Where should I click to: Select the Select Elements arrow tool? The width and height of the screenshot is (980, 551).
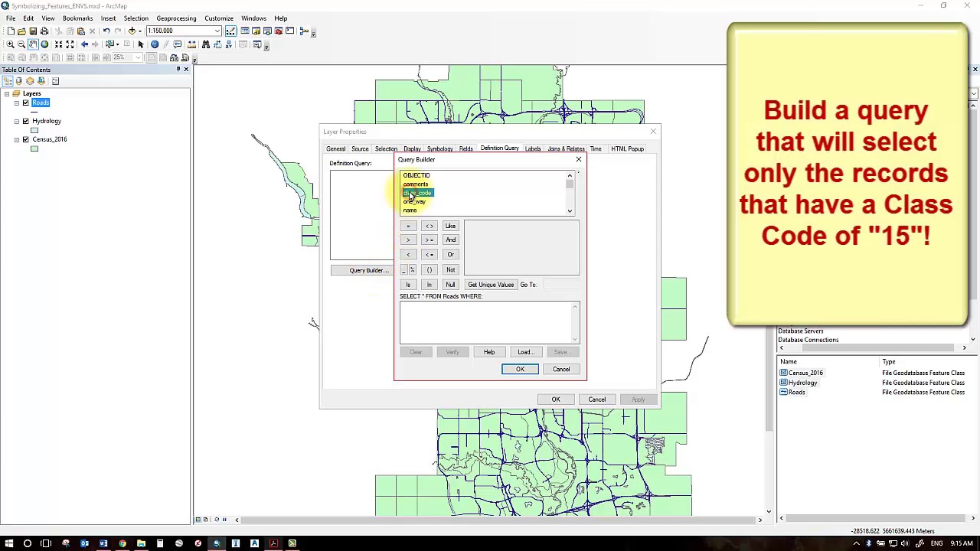pos(141,44)
